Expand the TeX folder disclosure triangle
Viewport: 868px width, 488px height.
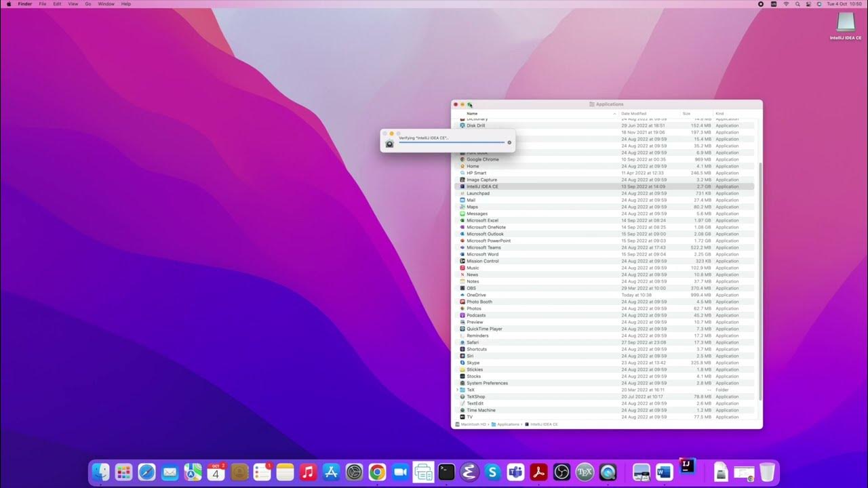click(457, 390)
